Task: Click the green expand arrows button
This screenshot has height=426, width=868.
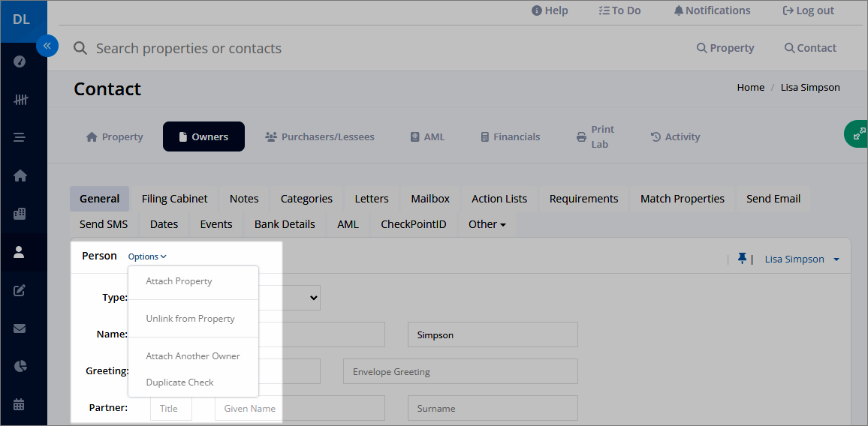Action: (858, 134)
